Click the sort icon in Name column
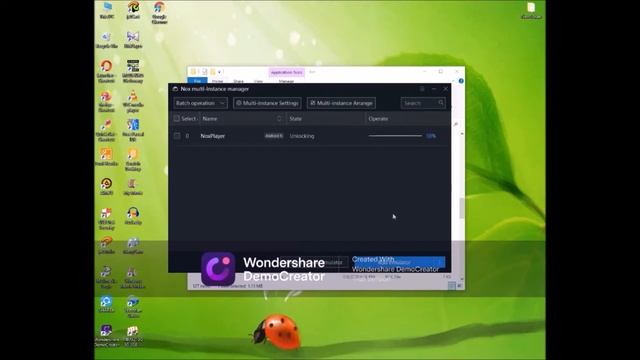 pyautogui.click(x=279, y=119)
